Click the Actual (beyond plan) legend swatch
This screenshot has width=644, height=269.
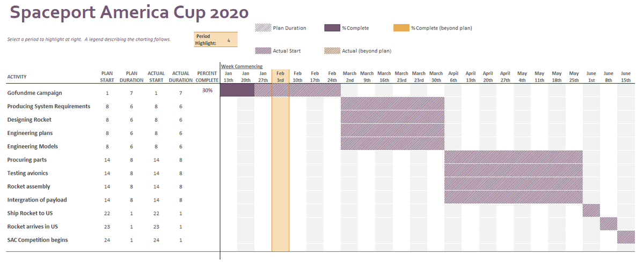[332, 51]
